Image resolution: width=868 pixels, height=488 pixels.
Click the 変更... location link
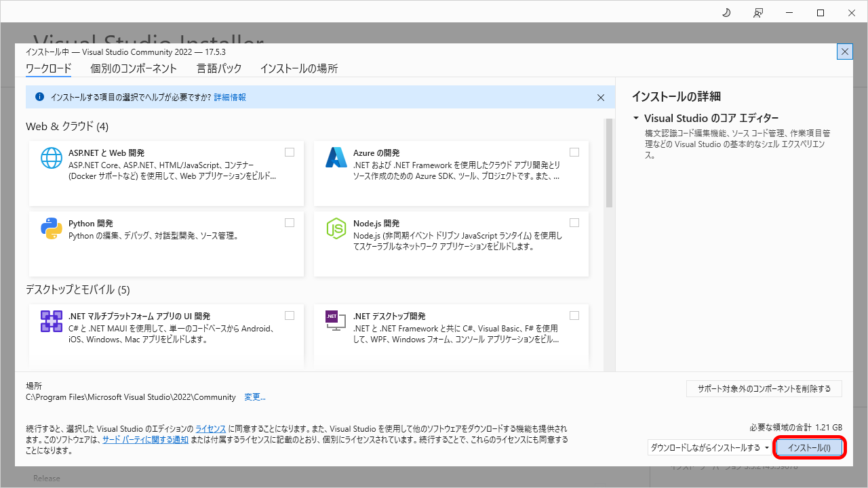point(255,397)
